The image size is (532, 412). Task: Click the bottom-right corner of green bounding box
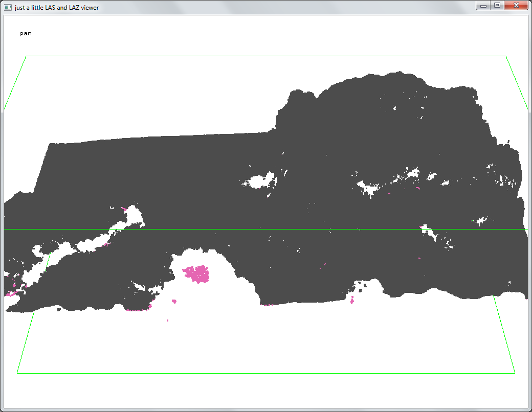tap(515, 373)
